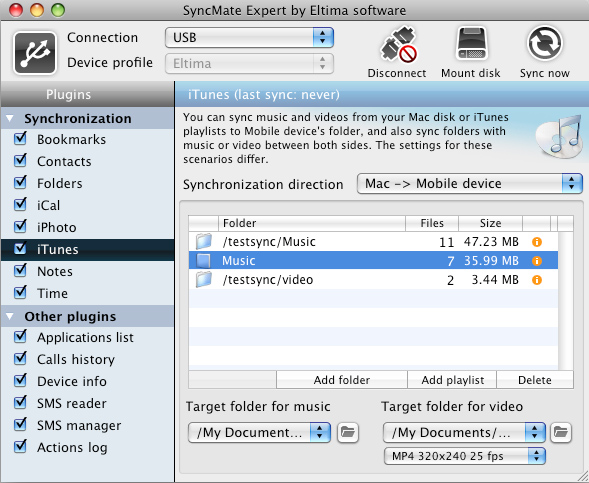
Task: Open the Actions log plugin
Action: click(x=72, y=448)
